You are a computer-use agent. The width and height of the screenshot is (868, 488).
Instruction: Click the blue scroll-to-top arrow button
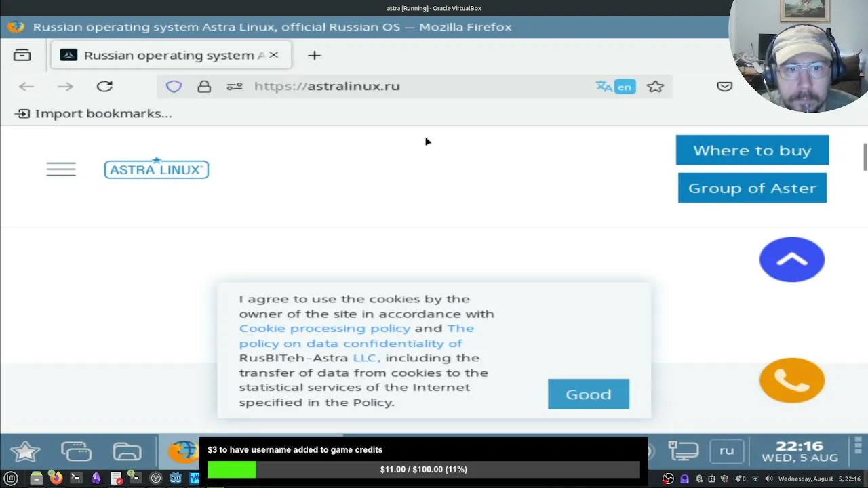[x=792, y=259]
